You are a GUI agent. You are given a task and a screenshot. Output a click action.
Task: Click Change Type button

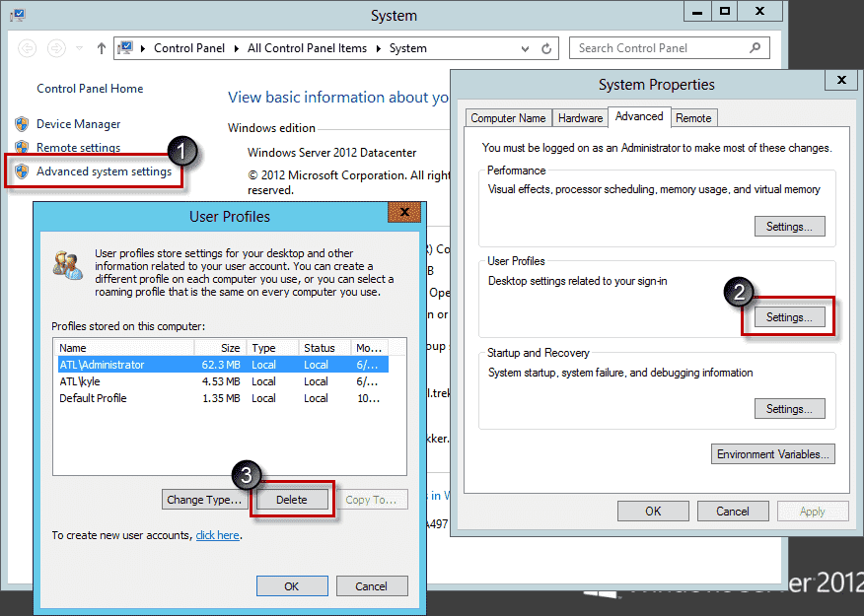coord(204,500)
